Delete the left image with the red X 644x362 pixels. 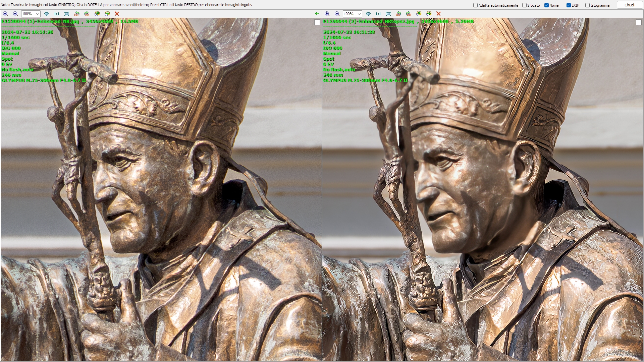pos(117,14)
